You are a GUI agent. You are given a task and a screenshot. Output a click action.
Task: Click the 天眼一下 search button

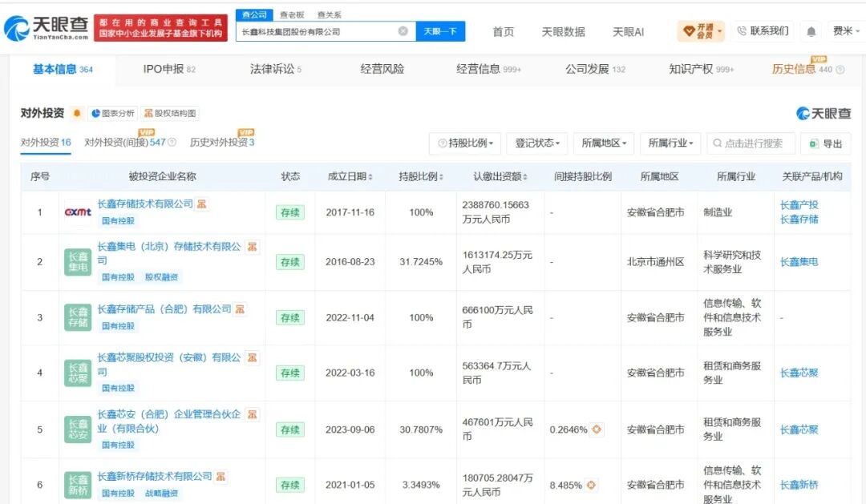(x=440, y=31)
